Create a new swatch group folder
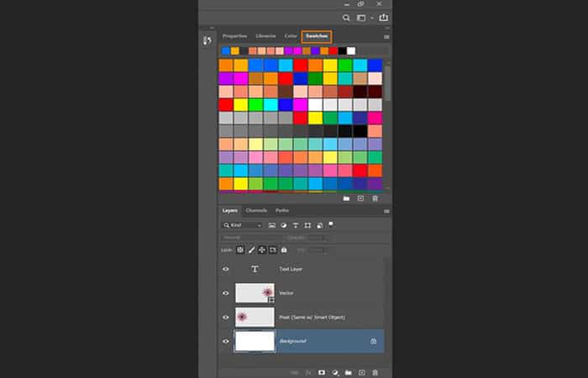This screenshot has height=378, width=588. 346,198
